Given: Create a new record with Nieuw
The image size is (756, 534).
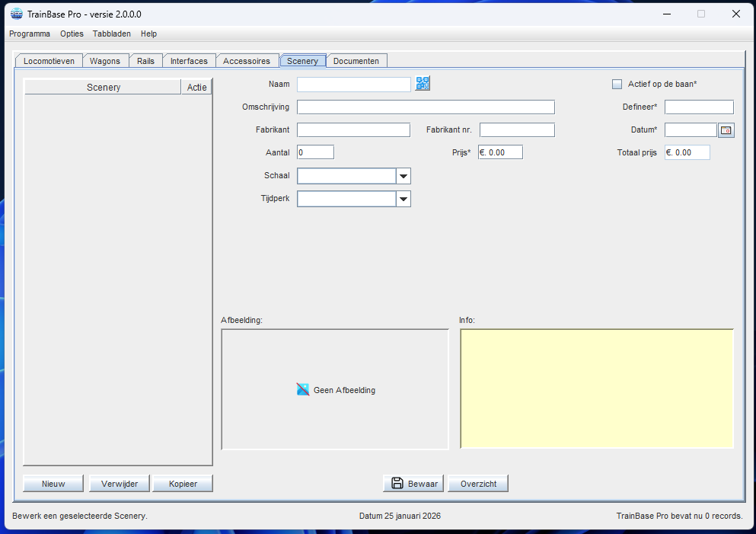Looking at the screenshot, I should click(53, 484).
